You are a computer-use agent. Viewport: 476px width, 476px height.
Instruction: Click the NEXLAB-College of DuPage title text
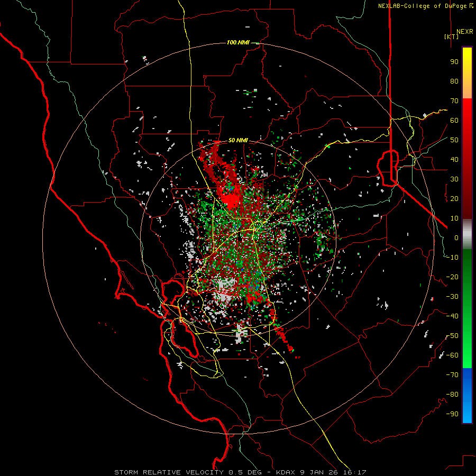pos(426,6)
